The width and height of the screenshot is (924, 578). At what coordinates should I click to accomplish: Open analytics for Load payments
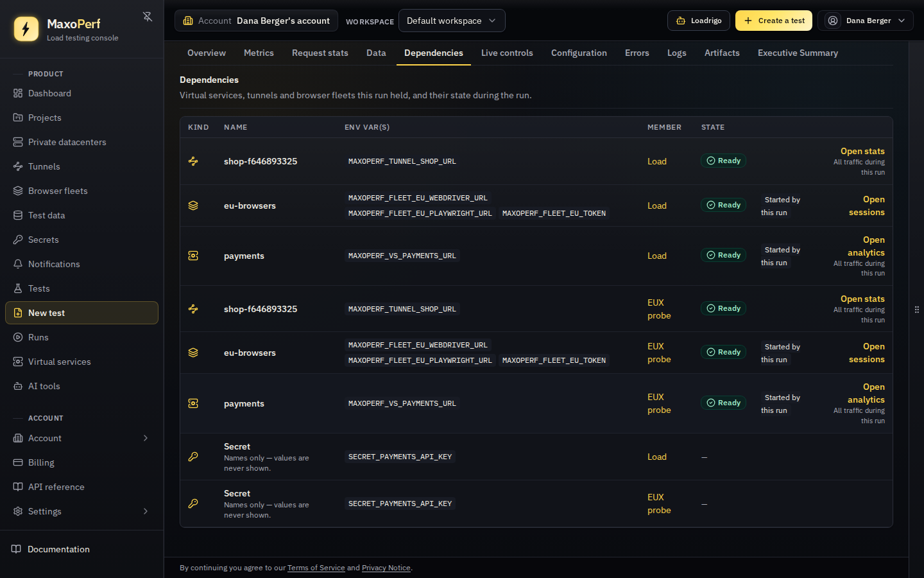tap(866, 247)
